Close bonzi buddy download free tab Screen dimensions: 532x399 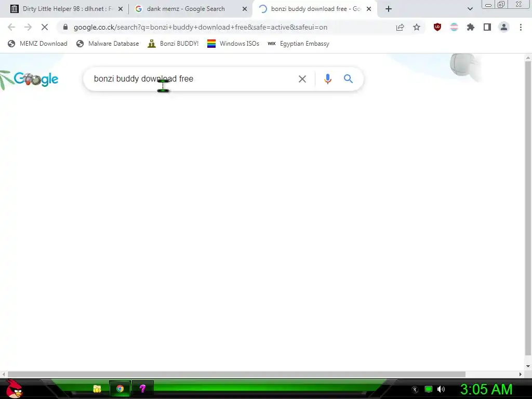(x=369, y=9)
